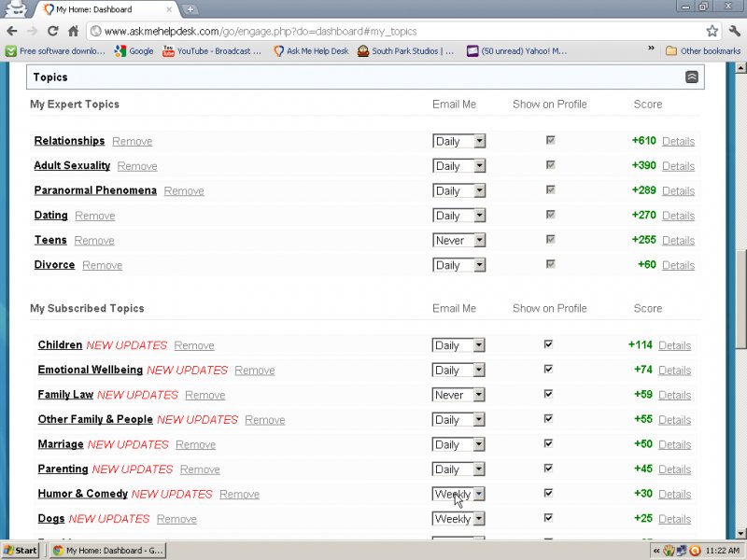The height and width of the screenshot is (560, 747).
Task: Open a new tab with the plus button
Action: tap(190, 9)
